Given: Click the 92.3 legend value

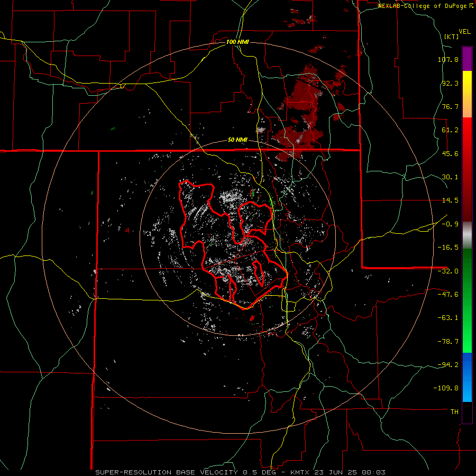Looking at the screenshot, I should click(450, 83).
